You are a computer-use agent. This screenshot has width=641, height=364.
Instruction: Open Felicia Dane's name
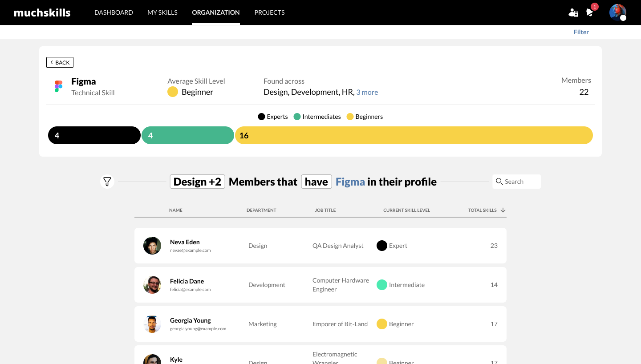187,281
